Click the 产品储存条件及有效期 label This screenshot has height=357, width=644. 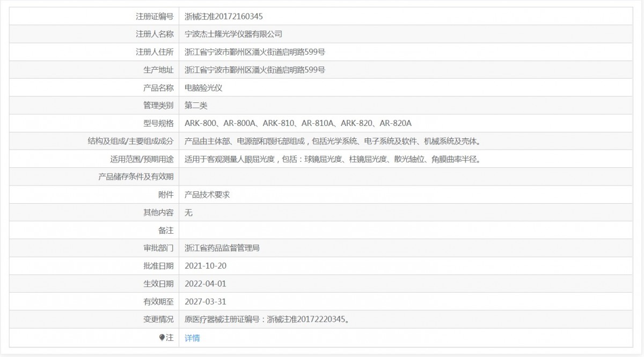coord(136,177)
